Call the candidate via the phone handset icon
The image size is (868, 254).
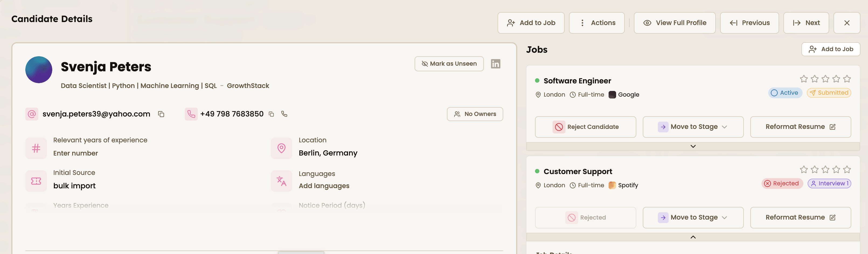[284, 114]
